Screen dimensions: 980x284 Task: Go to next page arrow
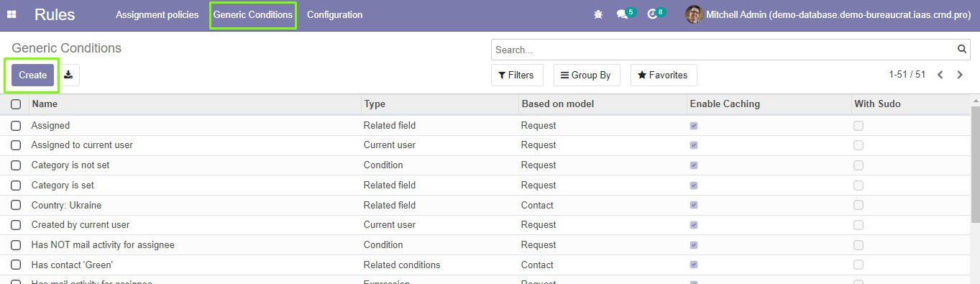pos(959,75)
